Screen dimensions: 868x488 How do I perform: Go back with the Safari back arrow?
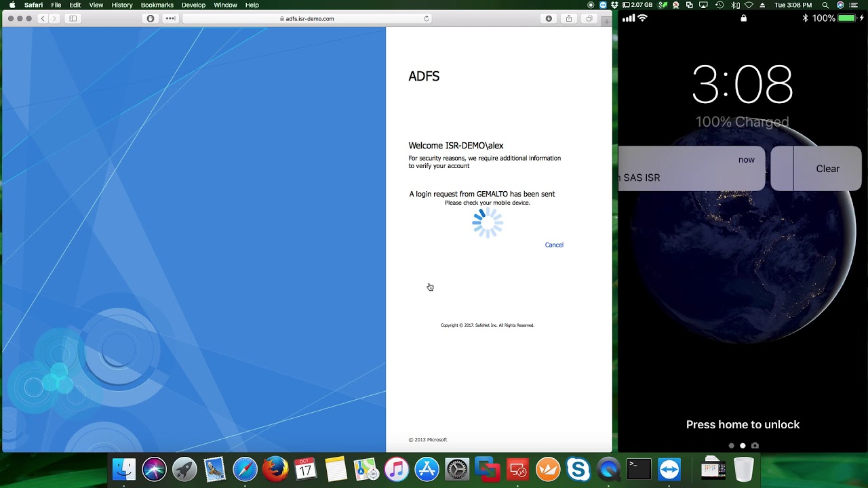(x=43, y=18)
